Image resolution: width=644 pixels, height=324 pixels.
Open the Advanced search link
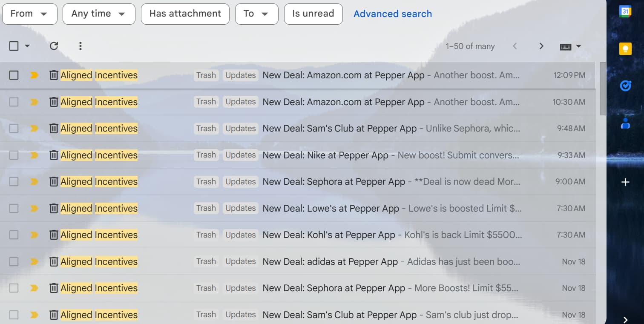tap(392, 14)
